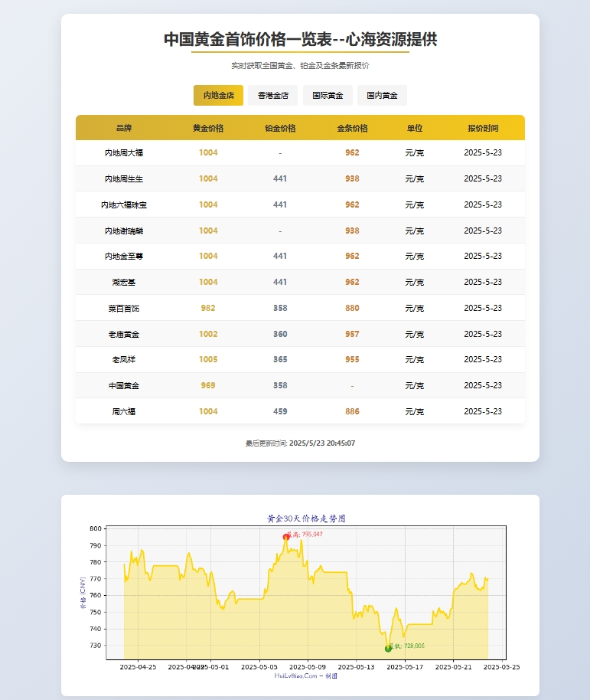Click gold bar price 886 for 周六福
The image size is (590, 700).
[352, 411]
